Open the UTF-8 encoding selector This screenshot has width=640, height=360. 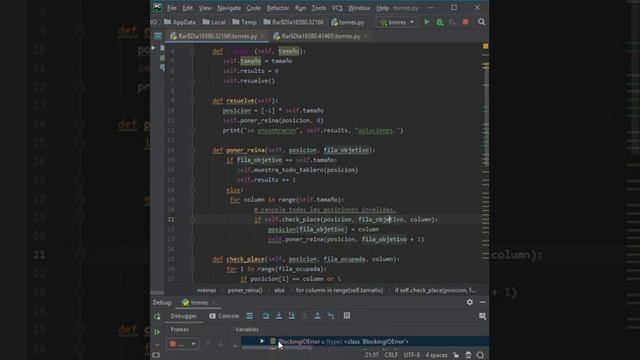pyautogui.click(x=411, y=355)
